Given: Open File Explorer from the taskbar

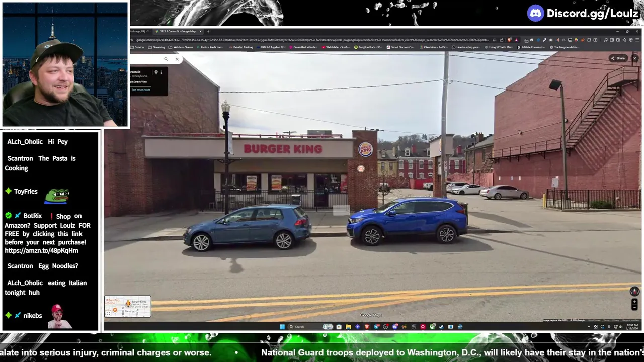Looking at the screenshot, I should (348, 327).
